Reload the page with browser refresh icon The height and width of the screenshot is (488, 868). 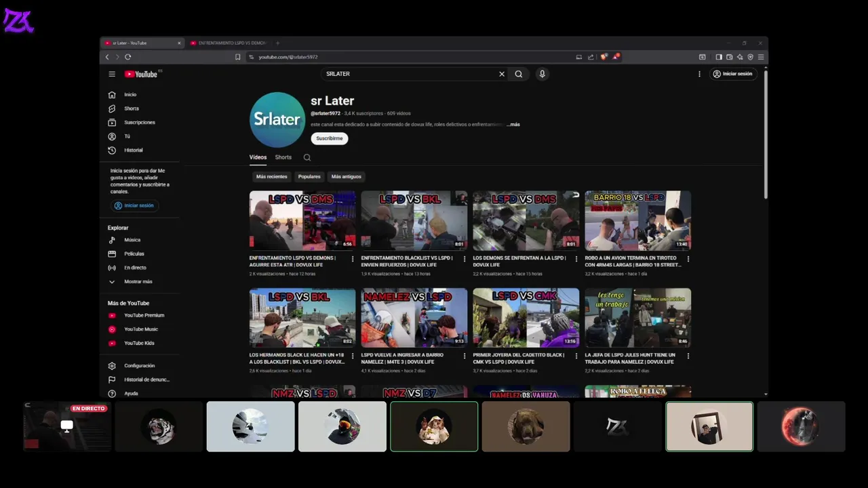pyautogui.click(x=128, y=57)
